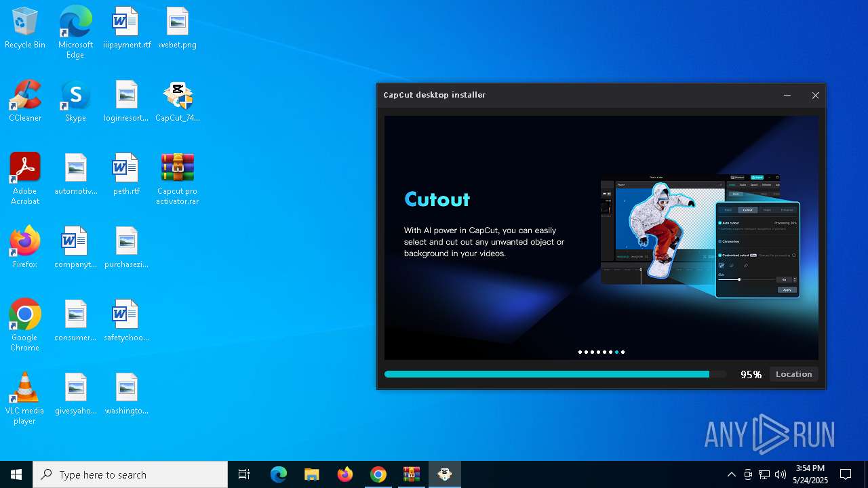Select the safetychoo document icon
Image resolution: width=868 pixels, height=488 pixels.
(x=126, y=321)
